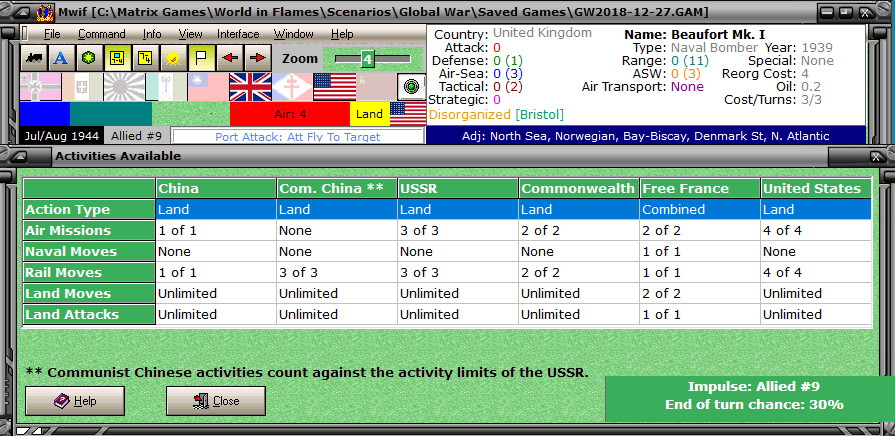The height and width of the screenshot is (436, 895).
Task: Click the Free France column header
Action: coord(700,188)
